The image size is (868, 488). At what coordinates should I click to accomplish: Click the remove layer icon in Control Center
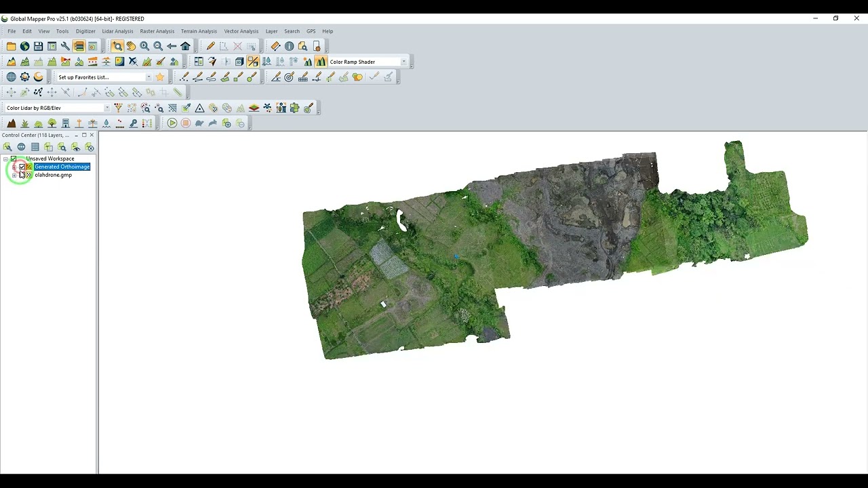(89, 147)
